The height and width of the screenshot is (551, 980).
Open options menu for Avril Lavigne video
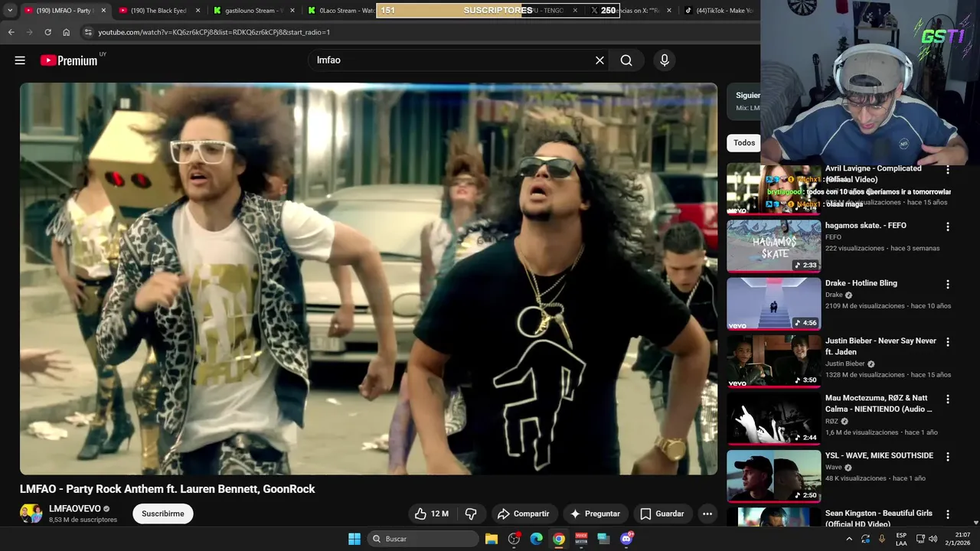[948, 169]
